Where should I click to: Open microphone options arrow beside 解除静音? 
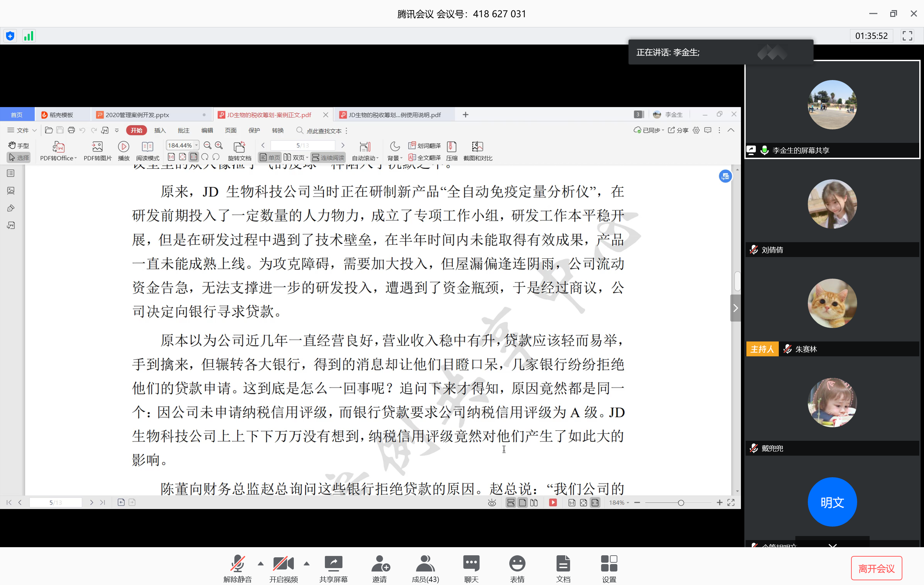261,563
